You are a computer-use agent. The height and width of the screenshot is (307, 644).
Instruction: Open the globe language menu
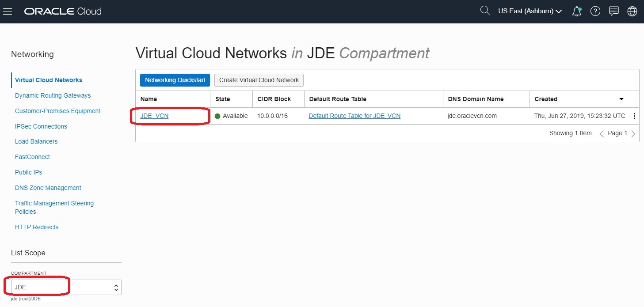(x=632, y=11)
